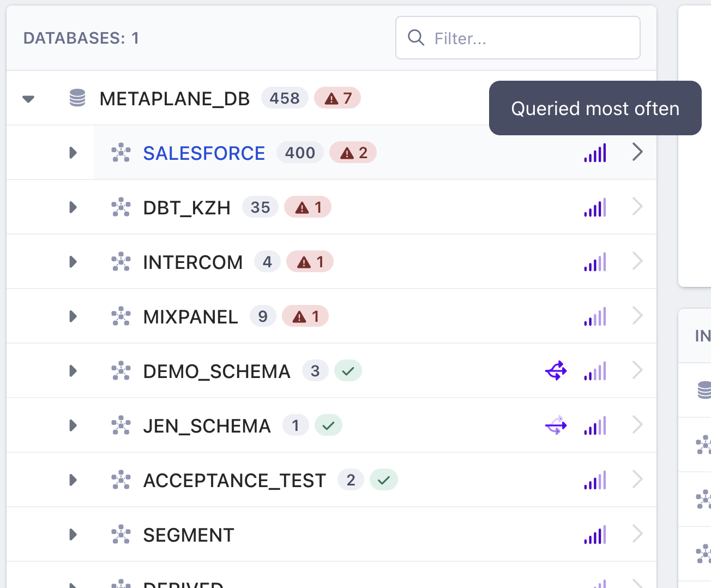The image size is (711, 588).
Task: Click the green check badge on JEN_SCHEMA
Action: click(x=328, y=425)
